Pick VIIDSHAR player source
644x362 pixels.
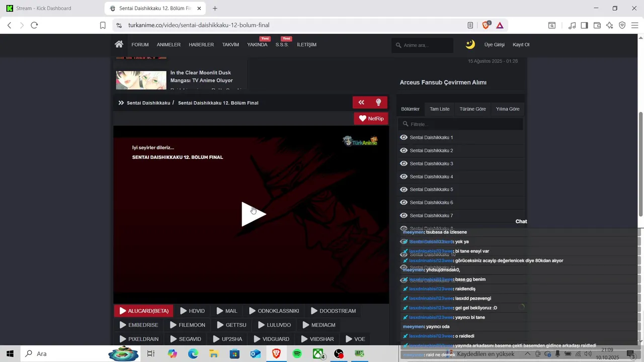pos(317,339)
